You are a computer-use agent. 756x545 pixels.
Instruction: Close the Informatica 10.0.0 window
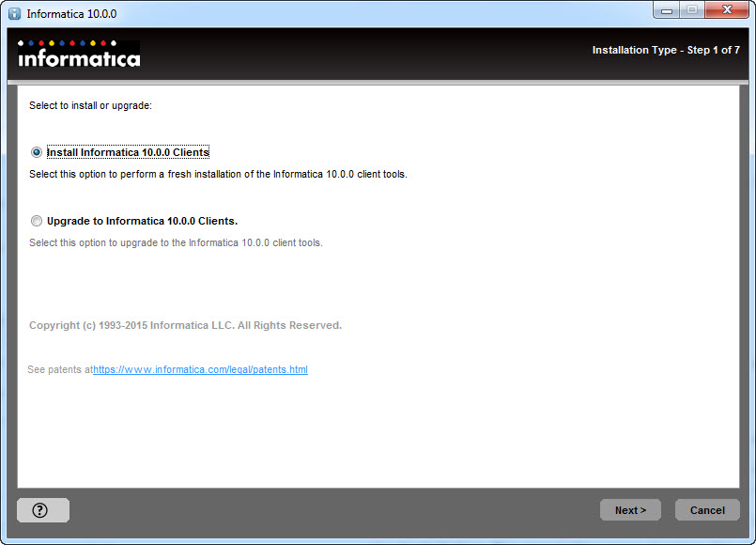point(727,10)
